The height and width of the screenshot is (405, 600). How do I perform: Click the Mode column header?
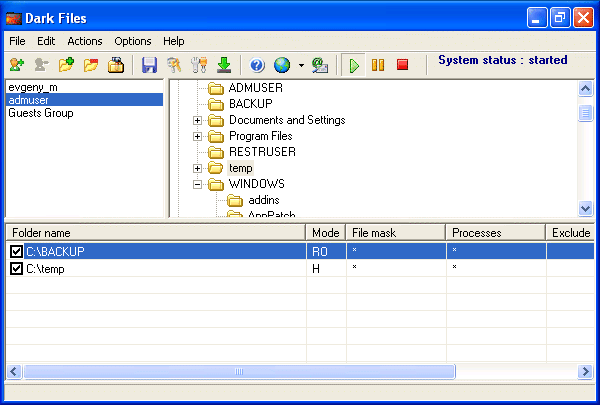click(326, 233)
